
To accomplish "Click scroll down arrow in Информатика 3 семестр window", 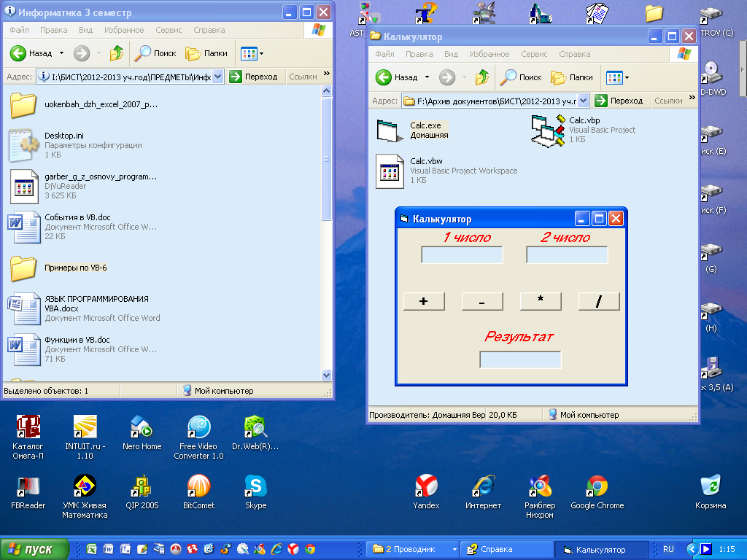I will tap(326, 375).
